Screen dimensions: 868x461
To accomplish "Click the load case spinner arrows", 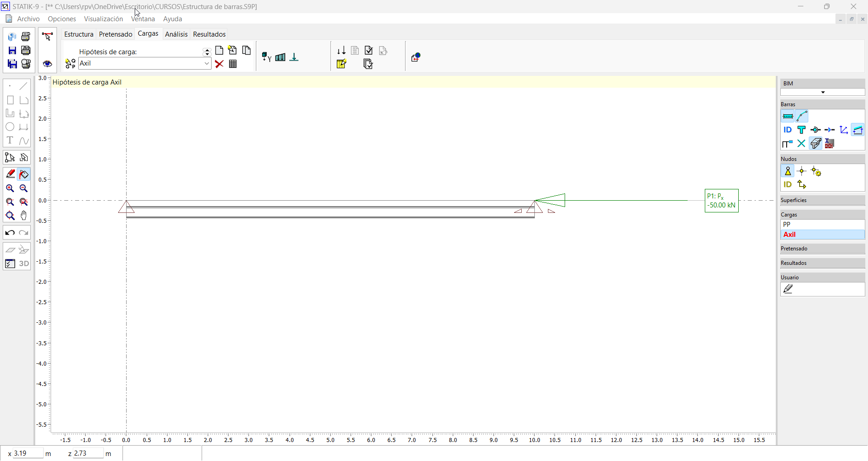I will coord(207,52).
